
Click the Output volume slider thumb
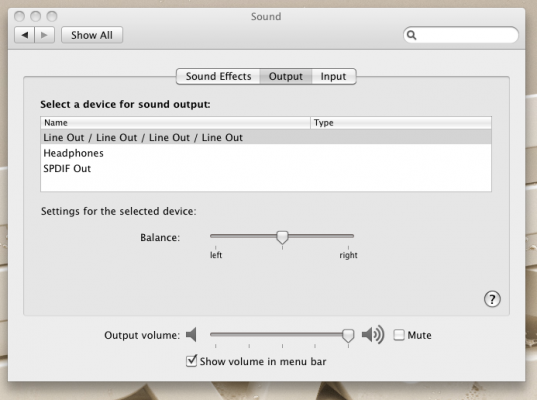(x=348, y=336)
